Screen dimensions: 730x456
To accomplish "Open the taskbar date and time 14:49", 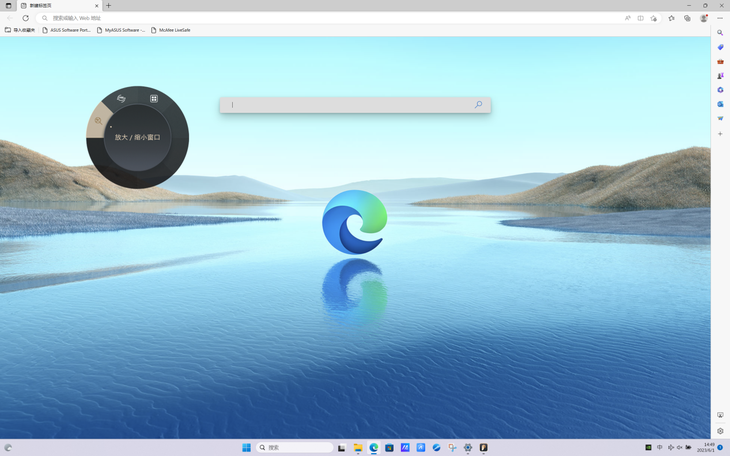I will [708, 448].
